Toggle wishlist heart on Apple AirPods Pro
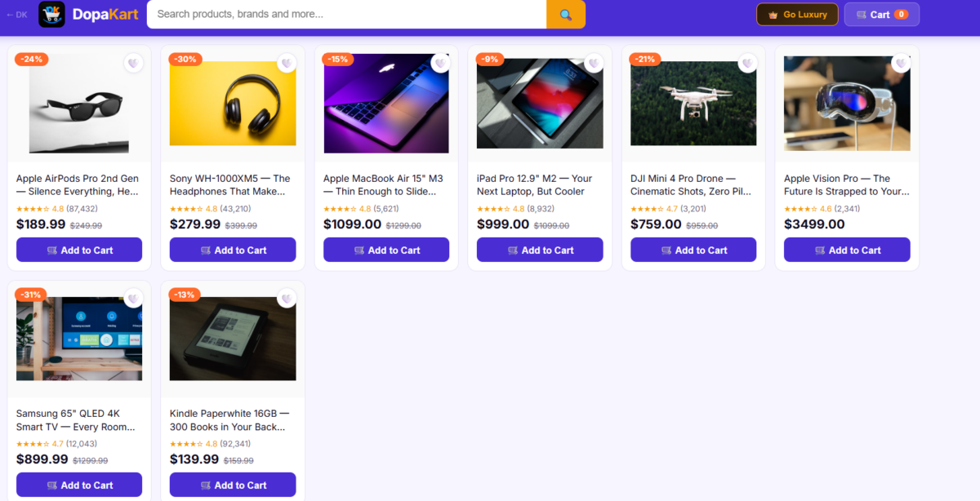The width and height of the screenshot is (980, 501). coord(133,63)
